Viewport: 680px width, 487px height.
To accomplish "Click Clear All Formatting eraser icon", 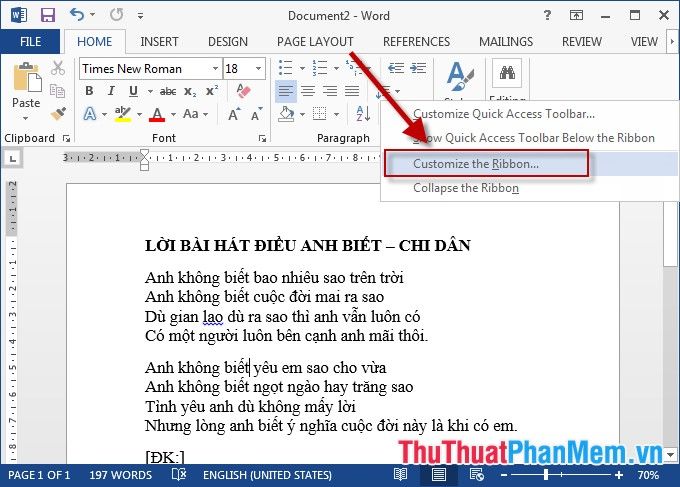I will (x=244, y=91).
